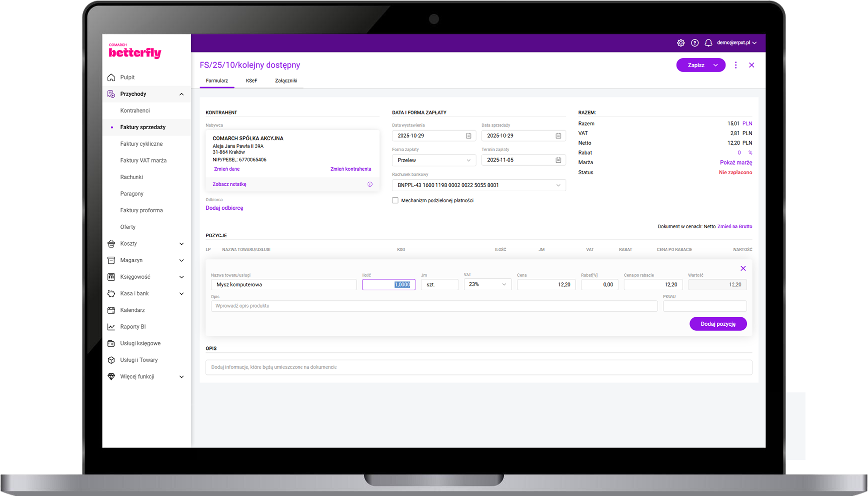Open settings via the gear icon
Screen dimensions: 868x496
click(x=680, y=43)
